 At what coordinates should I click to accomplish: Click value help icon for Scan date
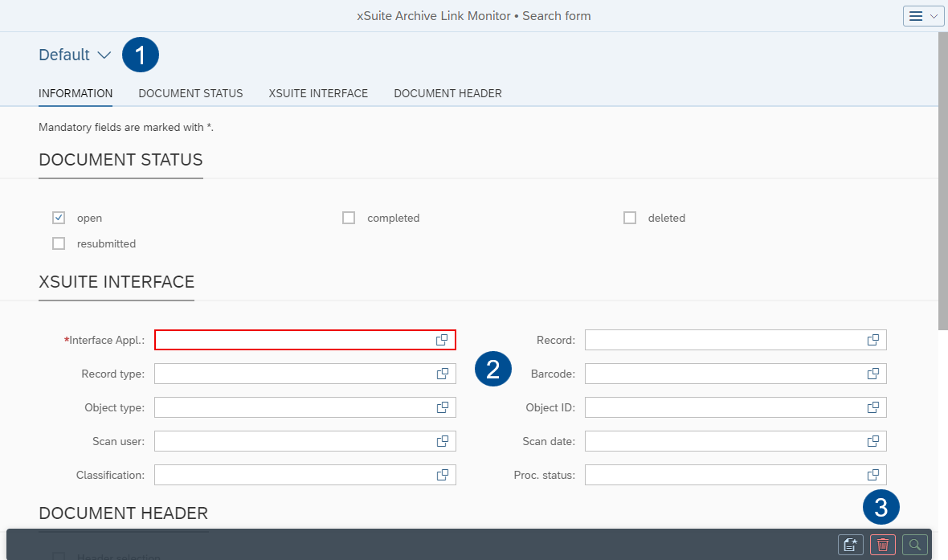click(872, 441)
